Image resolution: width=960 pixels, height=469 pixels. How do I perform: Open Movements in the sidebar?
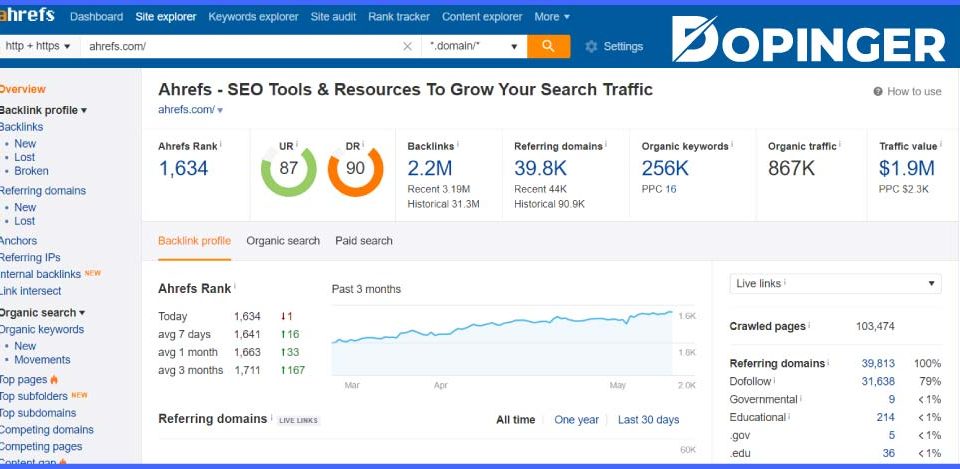[x=42, y=360]
